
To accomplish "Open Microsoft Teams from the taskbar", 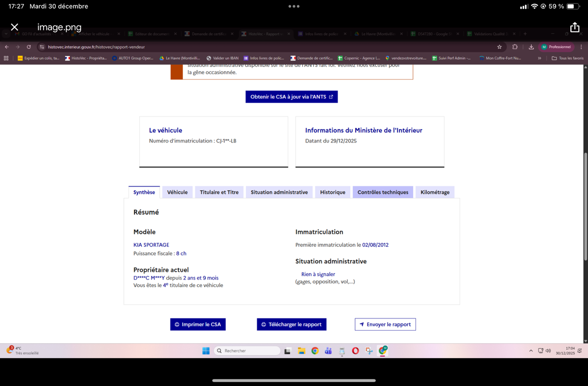I will [328, 351].
